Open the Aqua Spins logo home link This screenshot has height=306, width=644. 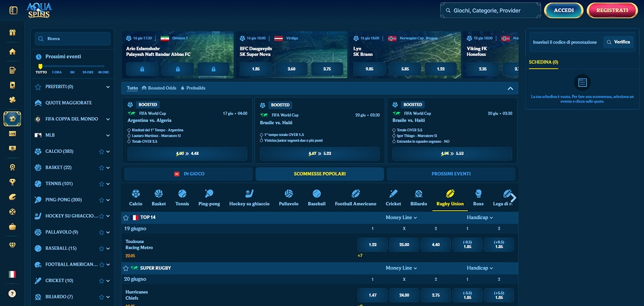click(39, 10)
